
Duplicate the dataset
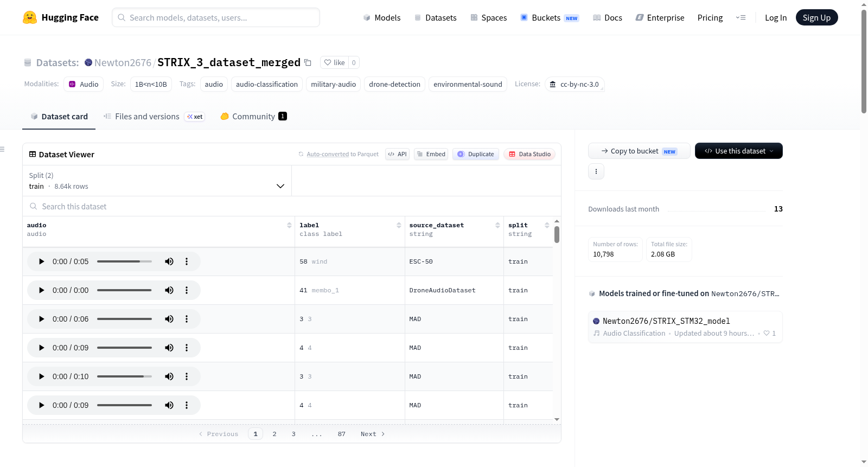476,154
